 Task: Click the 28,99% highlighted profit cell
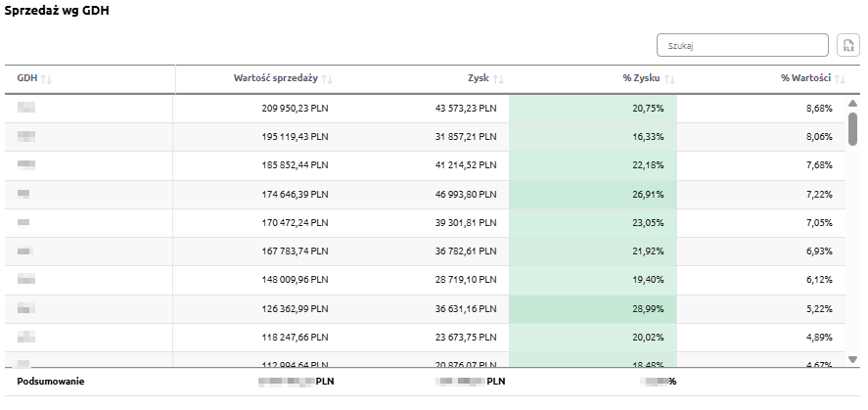tap(649, 309)
